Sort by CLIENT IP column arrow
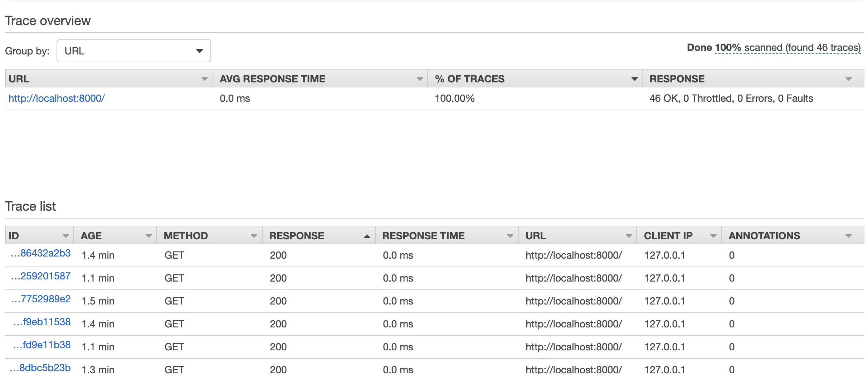 pyautogui.click(x=713, y=236)
